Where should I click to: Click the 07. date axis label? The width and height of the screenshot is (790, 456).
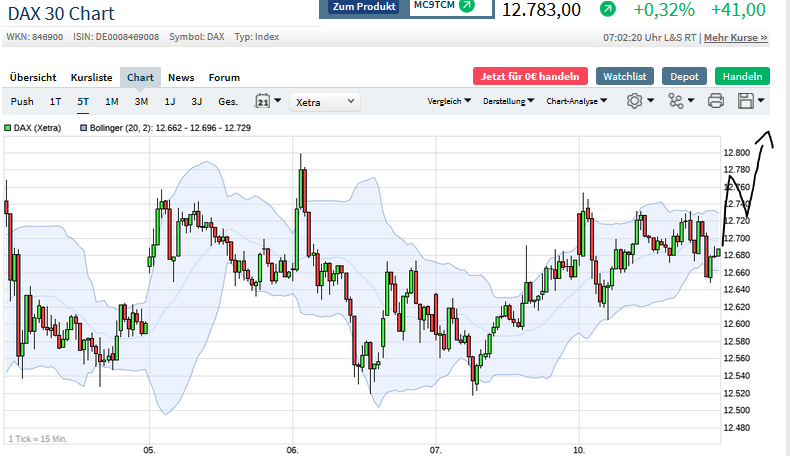coord(435,450)
